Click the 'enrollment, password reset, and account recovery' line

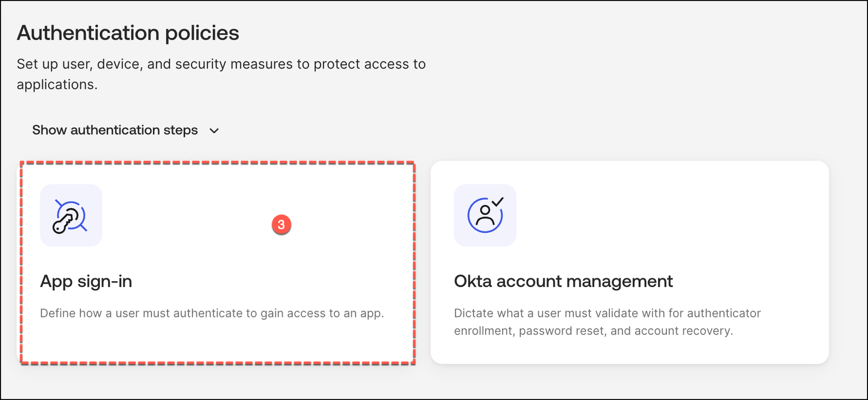click(x=593, y=331)
